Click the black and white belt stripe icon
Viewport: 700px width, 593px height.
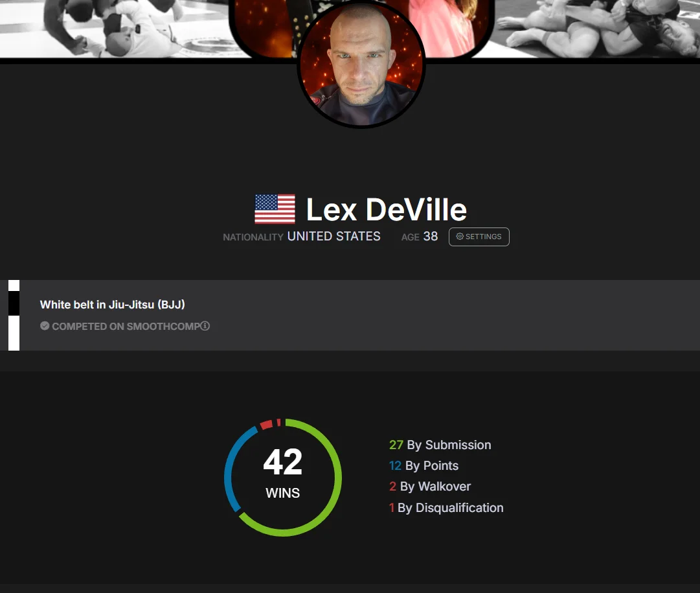click(14, 315)
